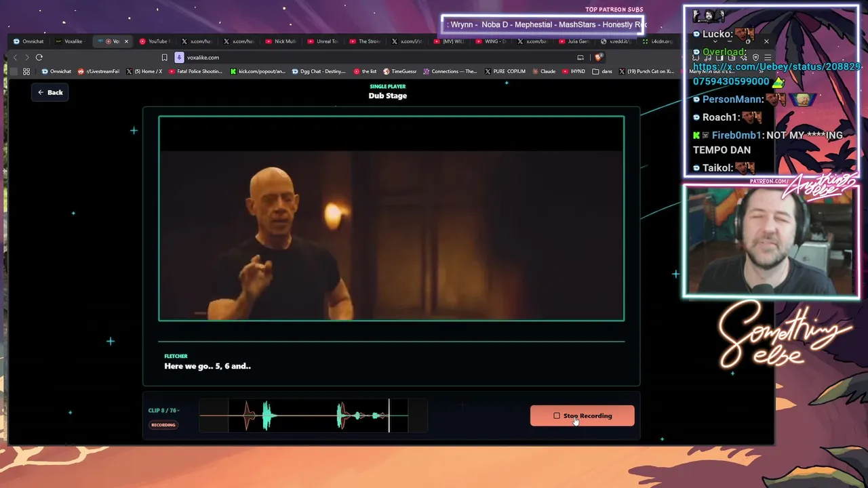Open the Fatal Police Shooting bookmark

point(196,71)
